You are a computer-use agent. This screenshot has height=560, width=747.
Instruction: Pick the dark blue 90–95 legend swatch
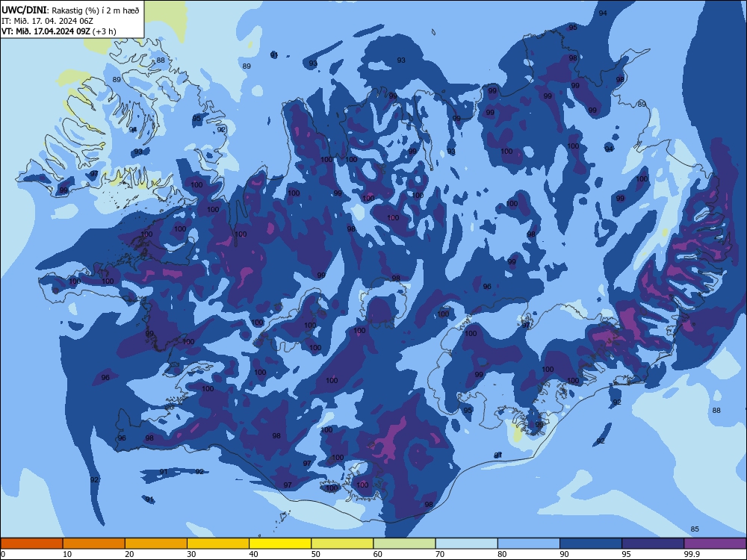click(x=591, y=544)
